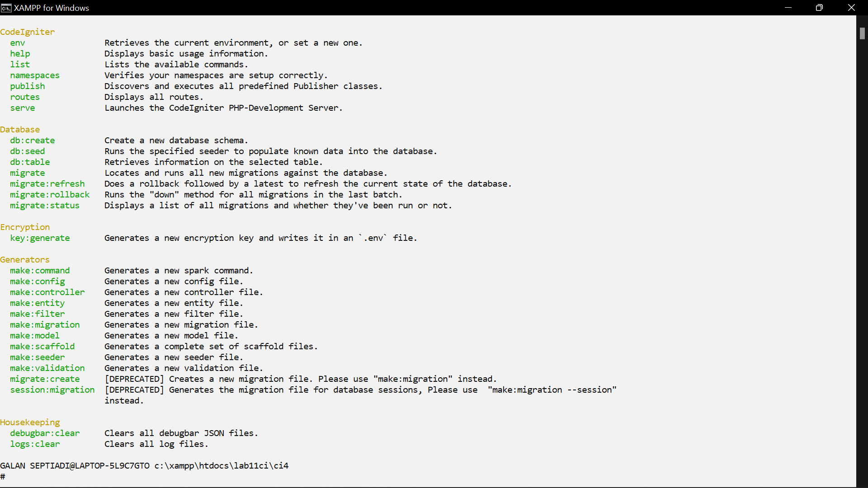The image size is (868, 488).
Task: Click the XAMPP for Windows title bar text
Action: (x=51, y=8)
